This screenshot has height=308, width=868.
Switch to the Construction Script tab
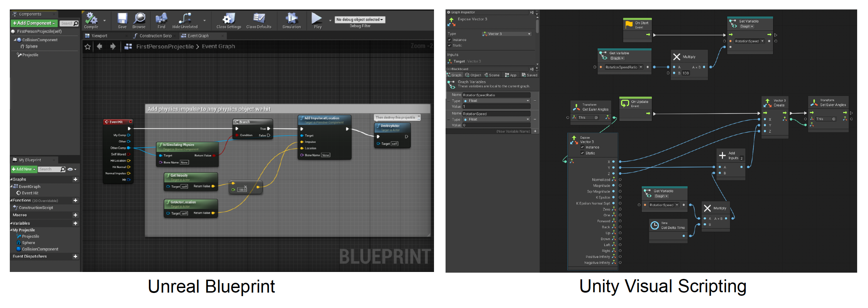(155, 36)
